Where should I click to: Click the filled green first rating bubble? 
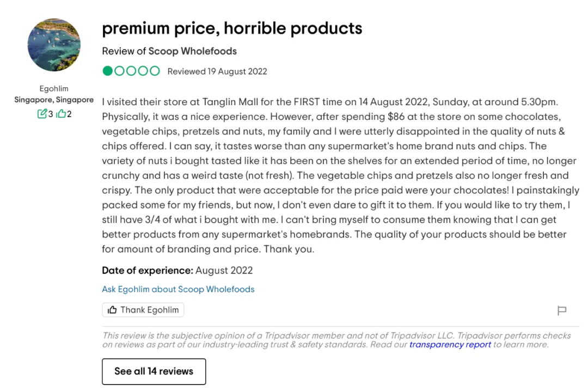point(108,71)
